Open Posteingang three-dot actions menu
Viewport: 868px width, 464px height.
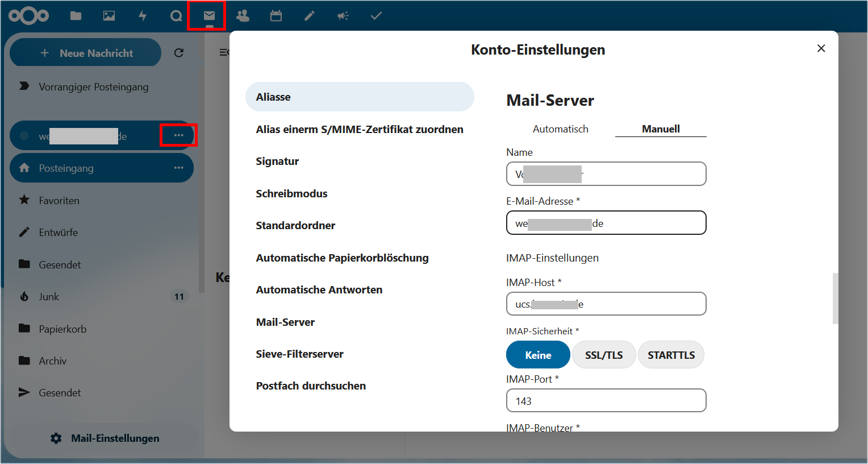tap(179, 168)
